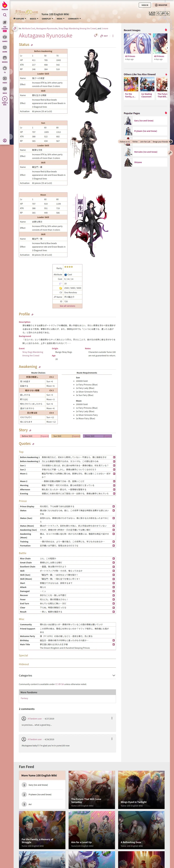
Task: Open the Attribute:Cool category link
Action: [x=28, y=29]
